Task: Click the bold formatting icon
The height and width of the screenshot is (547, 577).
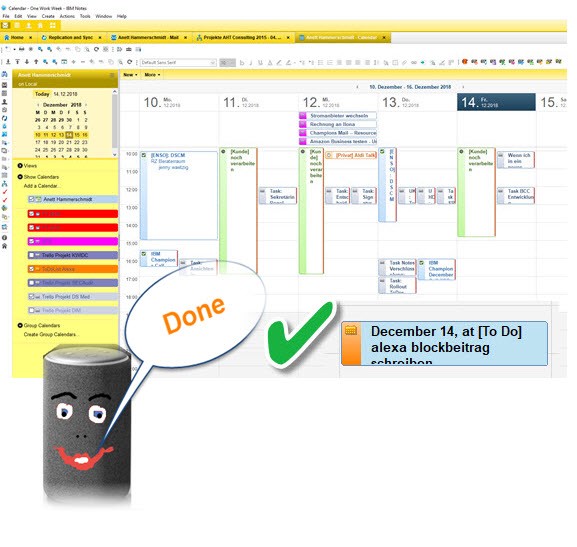Action: click(242, 63)
